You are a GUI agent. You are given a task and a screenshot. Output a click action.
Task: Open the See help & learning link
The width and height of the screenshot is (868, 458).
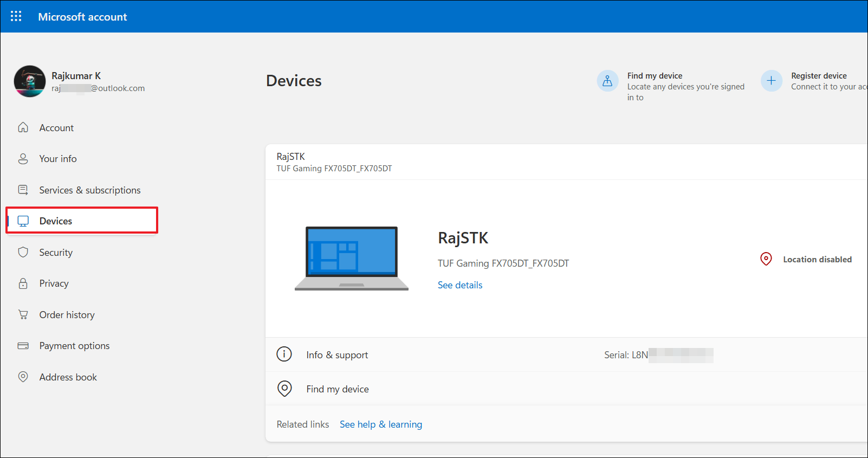pos(380,424)
